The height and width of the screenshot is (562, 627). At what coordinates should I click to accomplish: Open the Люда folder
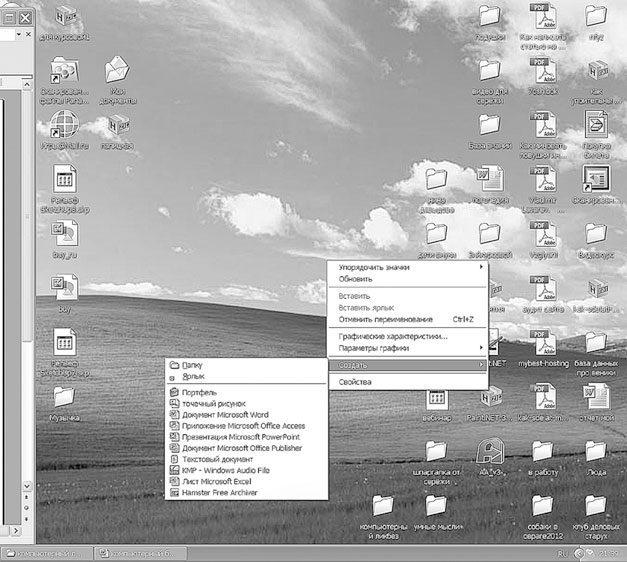coord(596,451)
